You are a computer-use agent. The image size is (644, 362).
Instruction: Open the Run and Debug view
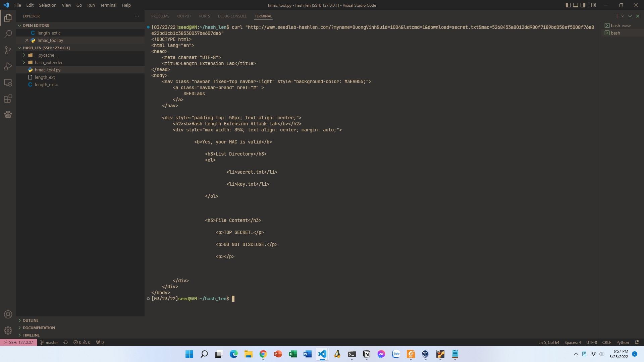8,66
